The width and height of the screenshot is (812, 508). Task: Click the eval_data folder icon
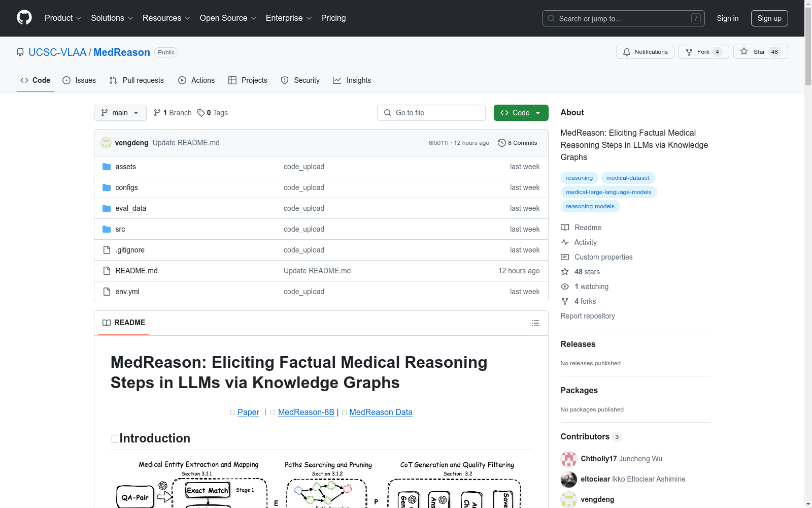coord(107,208)
